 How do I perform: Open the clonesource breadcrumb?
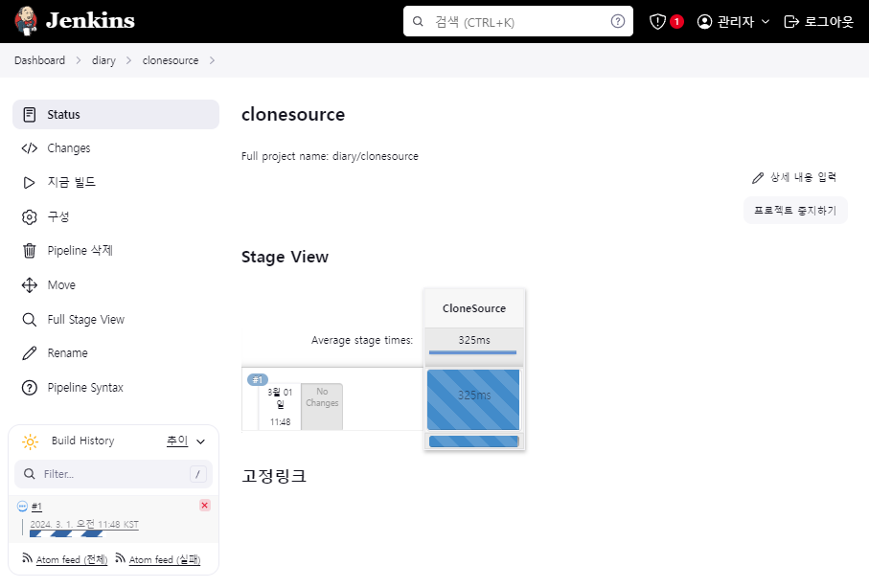(x=171, y=60)
